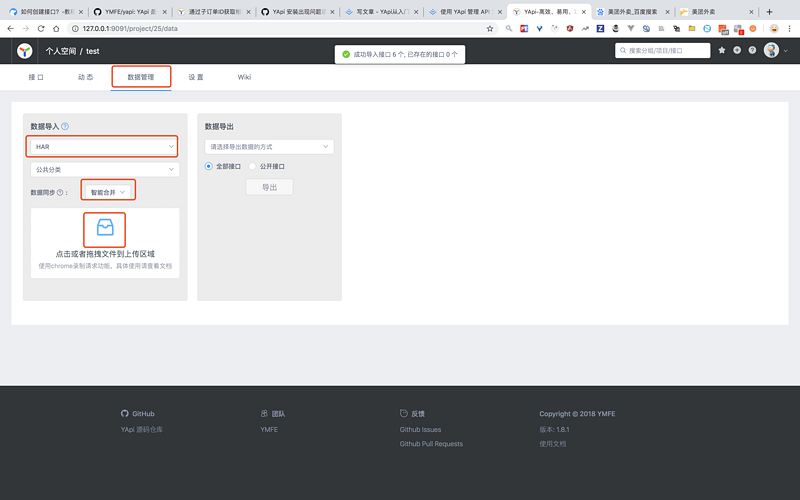Screen dimensions: 800x500
Task: Click the plus icon to add a project
Action: click(737, 50)
